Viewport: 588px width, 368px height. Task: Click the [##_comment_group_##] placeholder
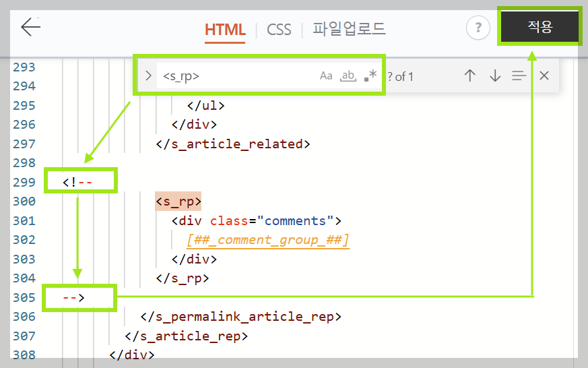(x=268, y=240)
